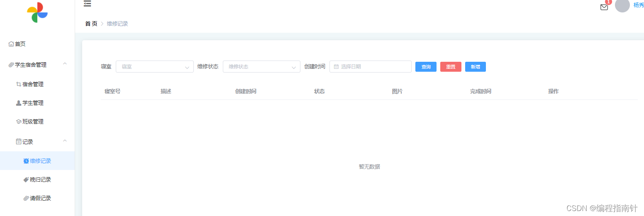Click the home icon beside 首页 in sidebar
The image size is (644, 216).
coord(11,44)
